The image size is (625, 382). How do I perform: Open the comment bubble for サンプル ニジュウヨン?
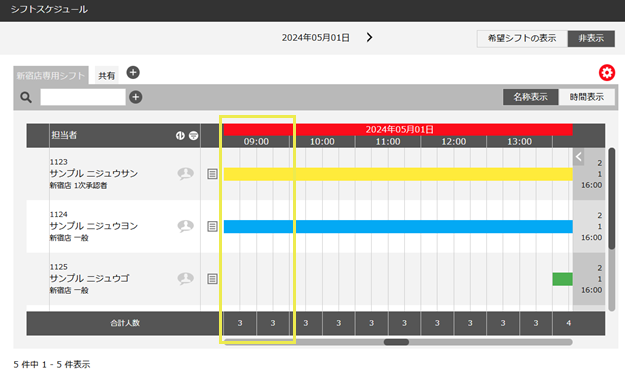(x=185, y=226)
